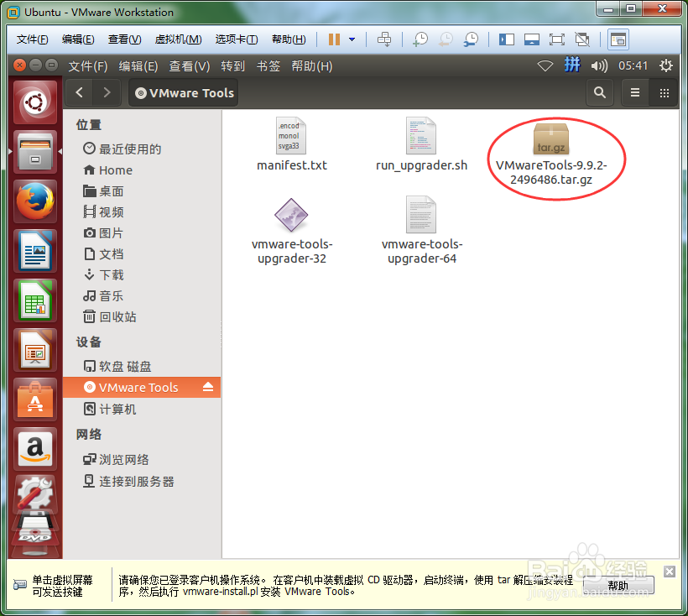
Task: Open the 虚拟机(M) menu
Action: [178, 39]
